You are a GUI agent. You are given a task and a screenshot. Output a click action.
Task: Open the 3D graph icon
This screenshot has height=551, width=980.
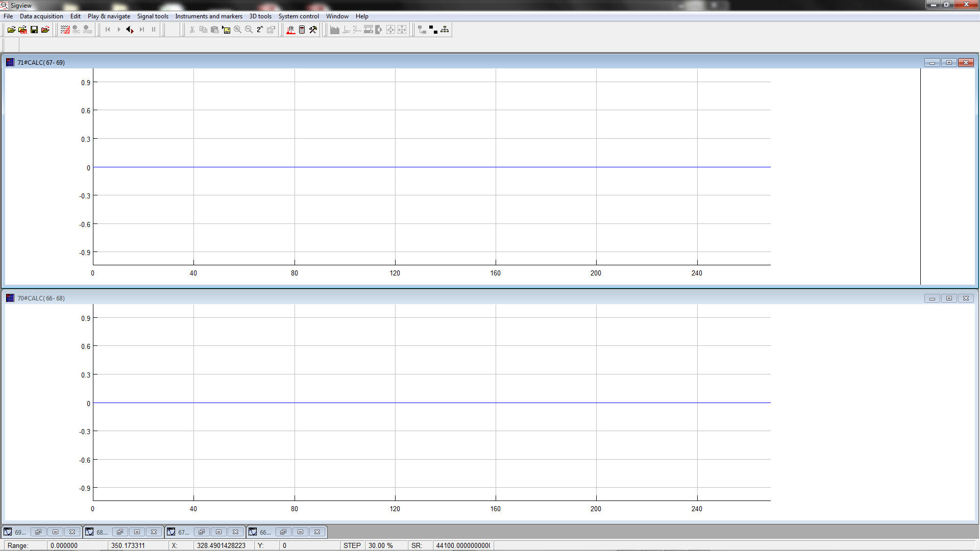346,30
